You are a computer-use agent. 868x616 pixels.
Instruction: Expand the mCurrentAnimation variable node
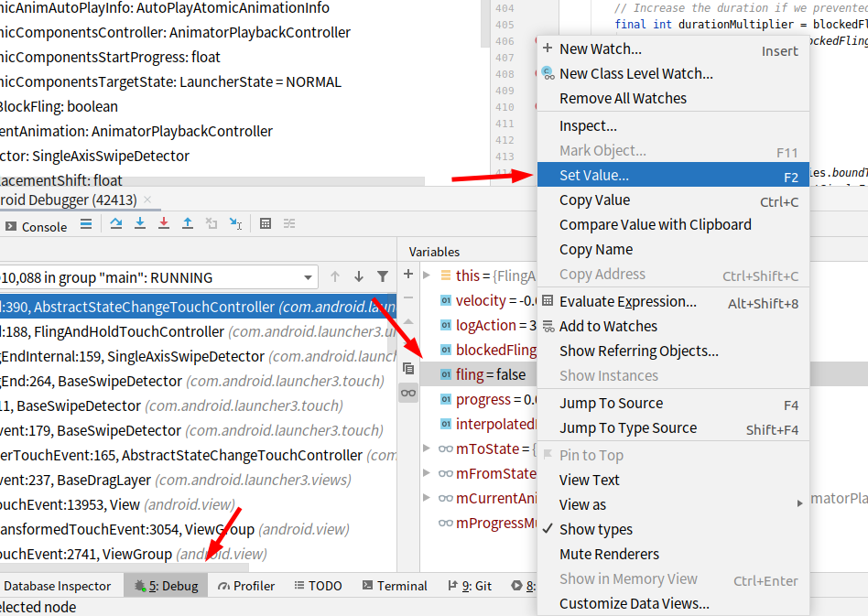coord(427,498)
